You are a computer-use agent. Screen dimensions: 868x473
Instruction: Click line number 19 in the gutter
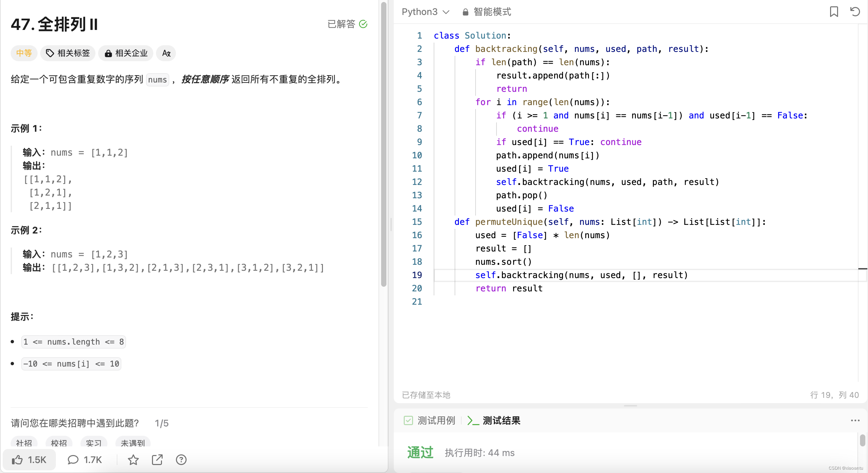(x=417, y=275)
